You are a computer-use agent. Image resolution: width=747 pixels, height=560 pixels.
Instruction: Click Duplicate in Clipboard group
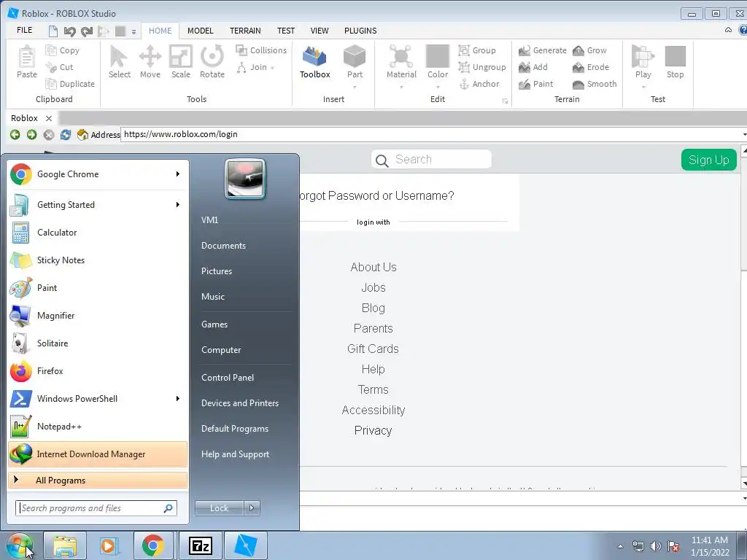click(70, 84)
